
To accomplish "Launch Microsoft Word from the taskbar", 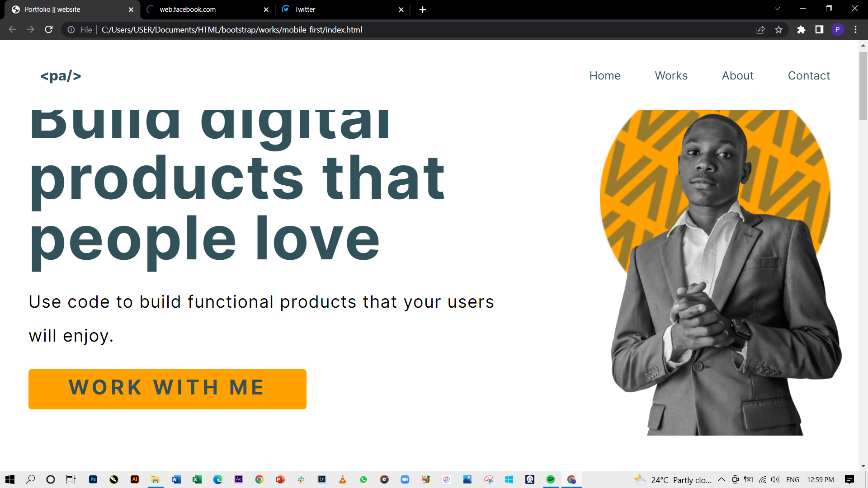I will pyautogui.click(x=176, y=479).
